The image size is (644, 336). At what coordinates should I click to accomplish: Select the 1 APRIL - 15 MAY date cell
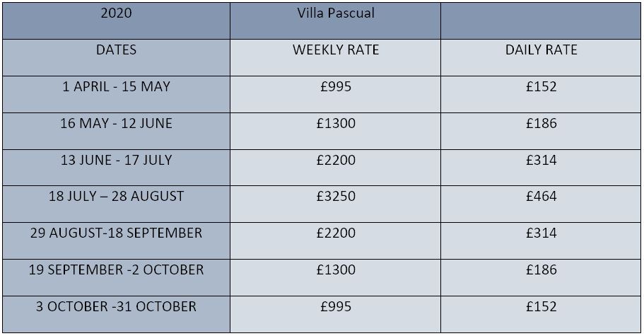(116, 87)
